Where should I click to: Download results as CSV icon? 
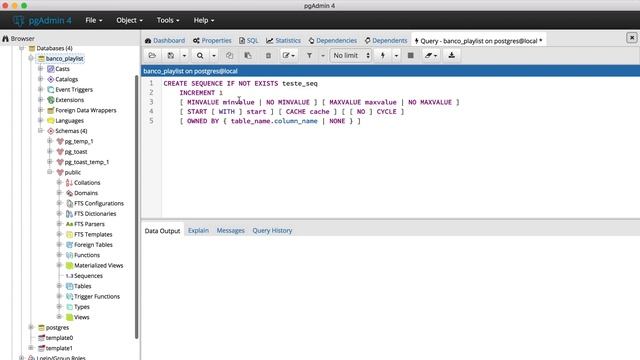[x=451, y=56]
